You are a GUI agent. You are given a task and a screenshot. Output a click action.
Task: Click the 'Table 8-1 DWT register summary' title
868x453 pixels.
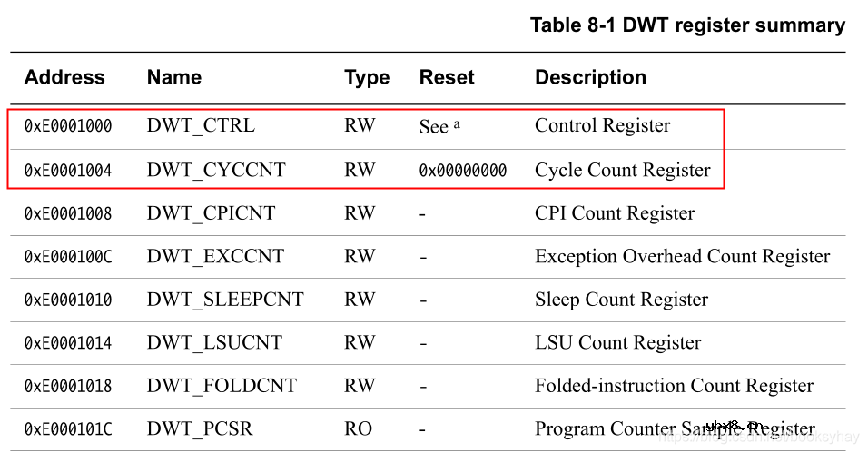coord(687,25)
